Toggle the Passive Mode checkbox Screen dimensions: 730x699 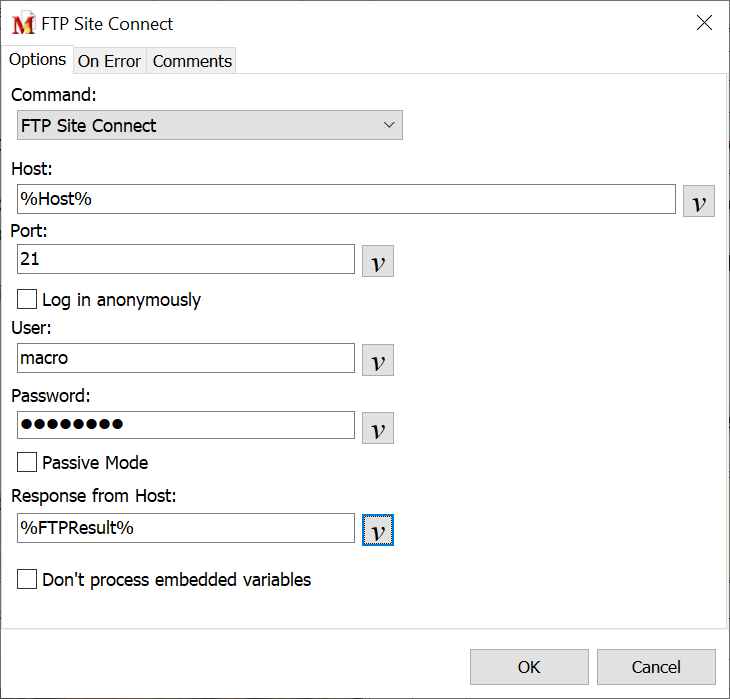tap(28, 462)
